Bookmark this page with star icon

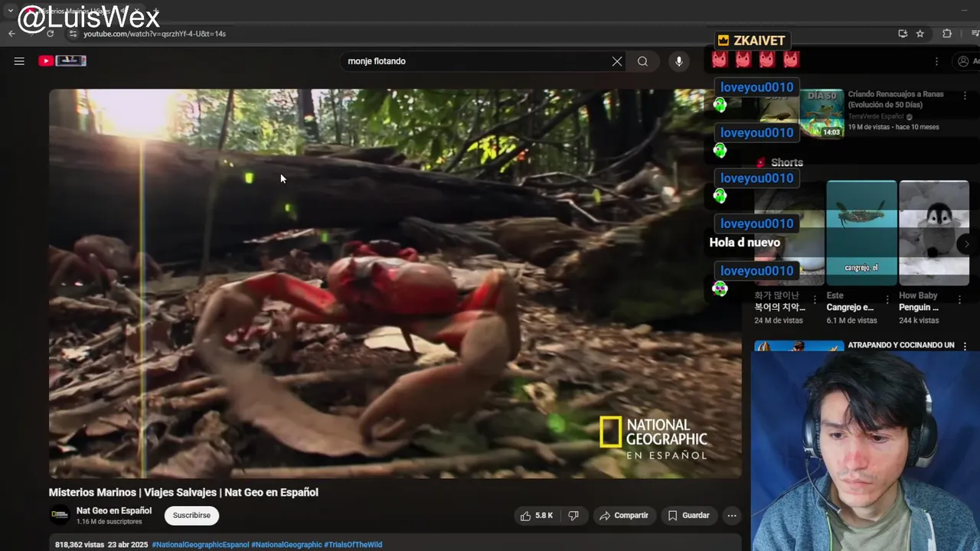(x=920, y=34)
